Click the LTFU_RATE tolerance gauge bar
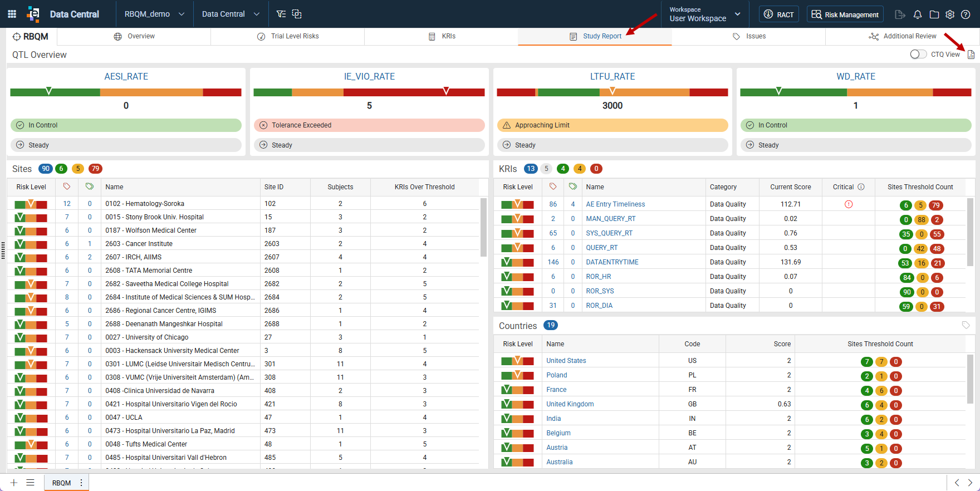The width and height of the screenshot is (980, 491). pos(612,92)
